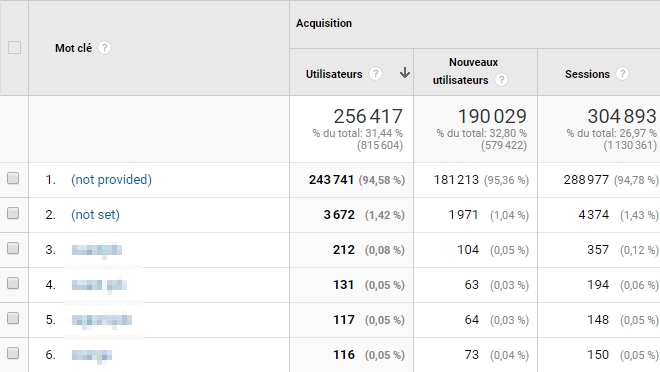This screenshot has width=660, height=372.
Task: Open the Sessions column help icon
Action: coord(622,74)
